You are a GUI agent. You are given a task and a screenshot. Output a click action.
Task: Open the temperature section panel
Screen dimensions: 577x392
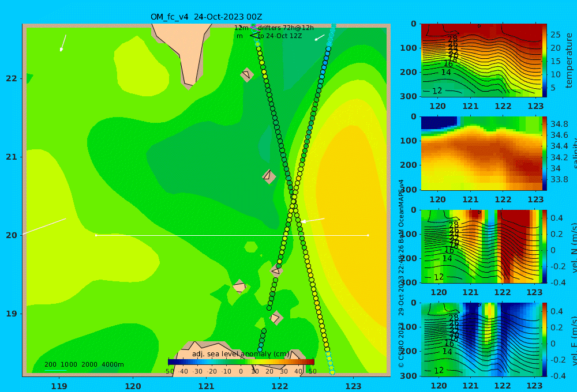(481, 61)
